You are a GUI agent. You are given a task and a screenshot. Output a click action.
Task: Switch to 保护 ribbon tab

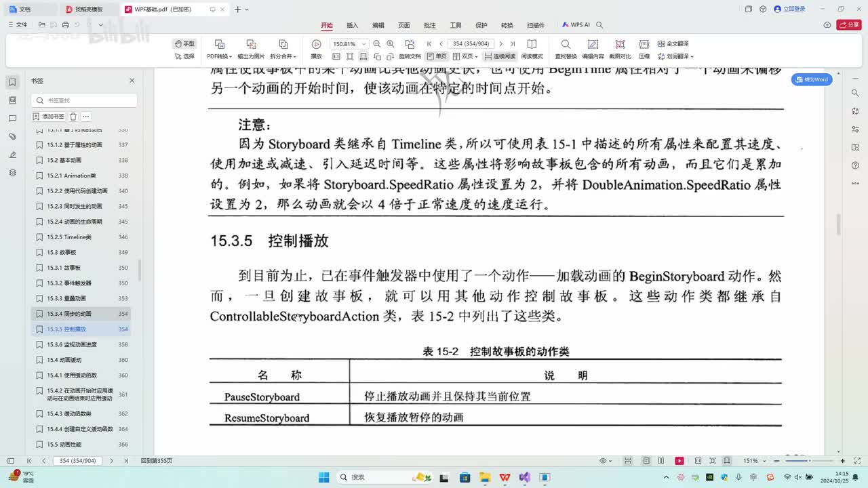pos(481,25)
